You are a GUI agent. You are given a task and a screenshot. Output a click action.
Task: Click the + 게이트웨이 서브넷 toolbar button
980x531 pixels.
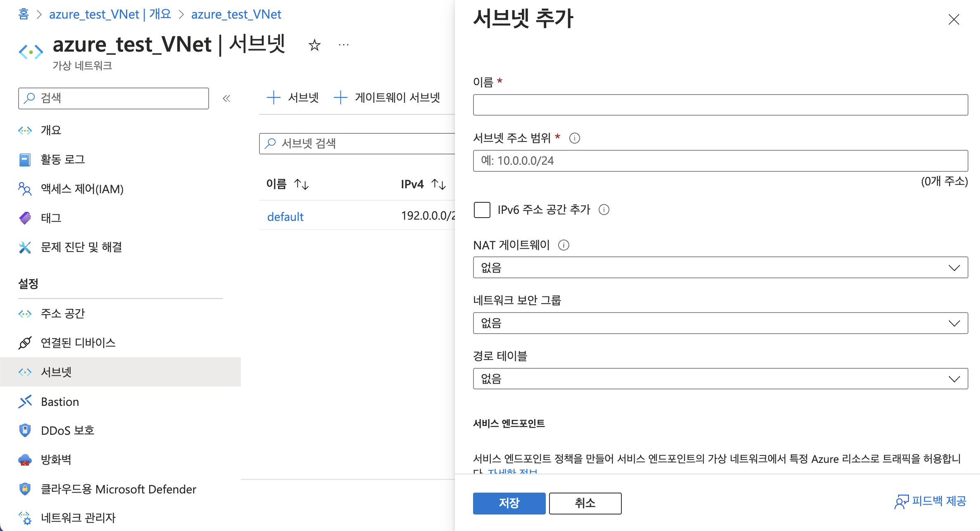pyautogui.click(x=387, y=98)
